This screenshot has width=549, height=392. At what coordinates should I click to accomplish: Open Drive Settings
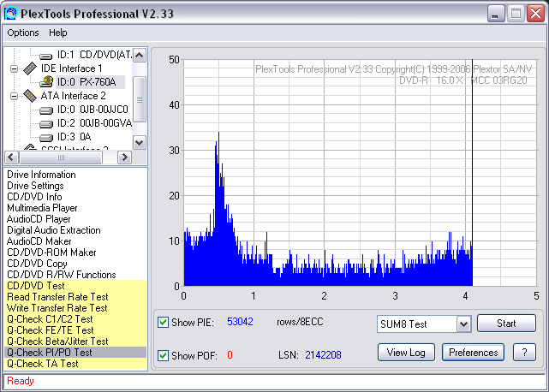pyautogui.click(x=35, y=186)
